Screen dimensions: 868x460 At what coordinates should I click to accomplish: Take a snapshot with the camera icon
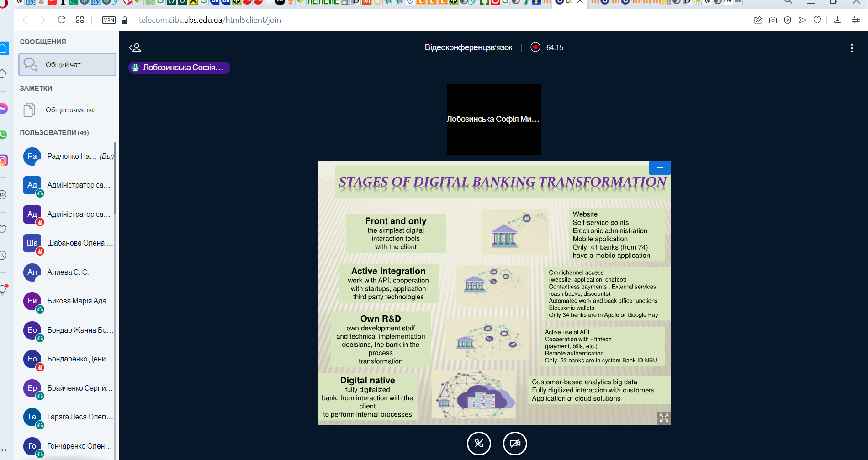coord(773,20)
